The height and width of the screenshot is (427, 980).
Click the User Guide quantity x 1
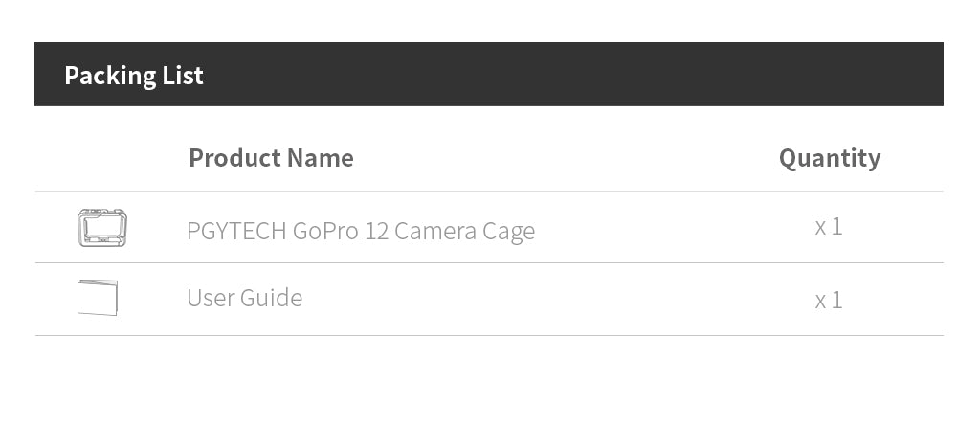coord(829,301)
